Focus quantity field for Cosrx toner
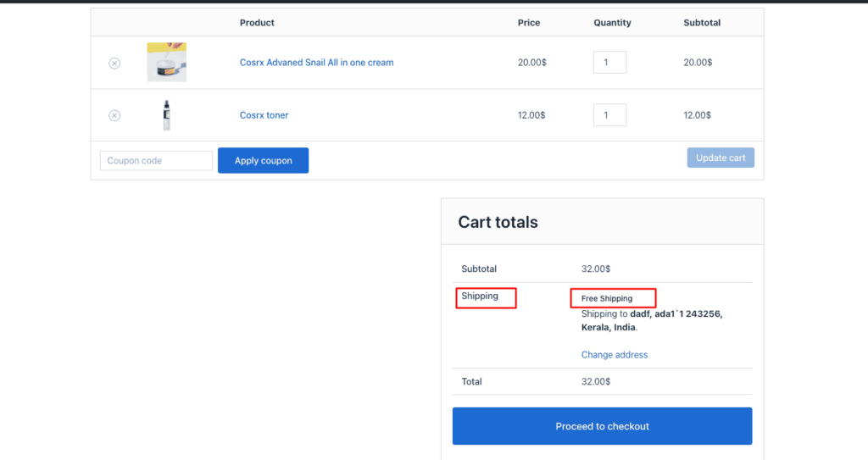 pyautogui.click(x=609, y=114)
